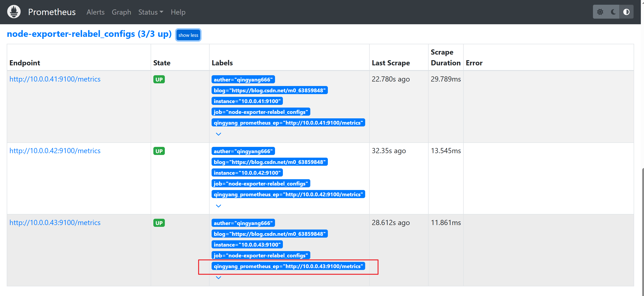
Task: Click the 13.545ms scrape duration value
Action: tap(445, 151)
